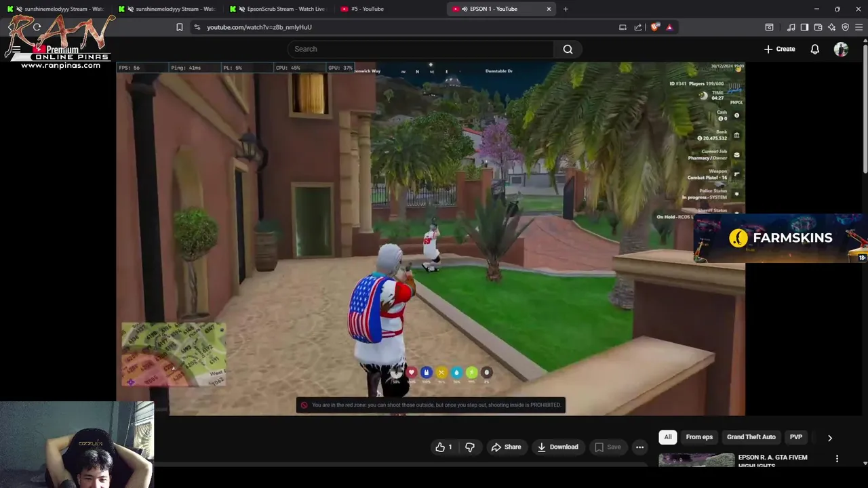
Task: Click the install/cast screen icon in address bar
Action: pyautogui.click(x=623, y=27)
